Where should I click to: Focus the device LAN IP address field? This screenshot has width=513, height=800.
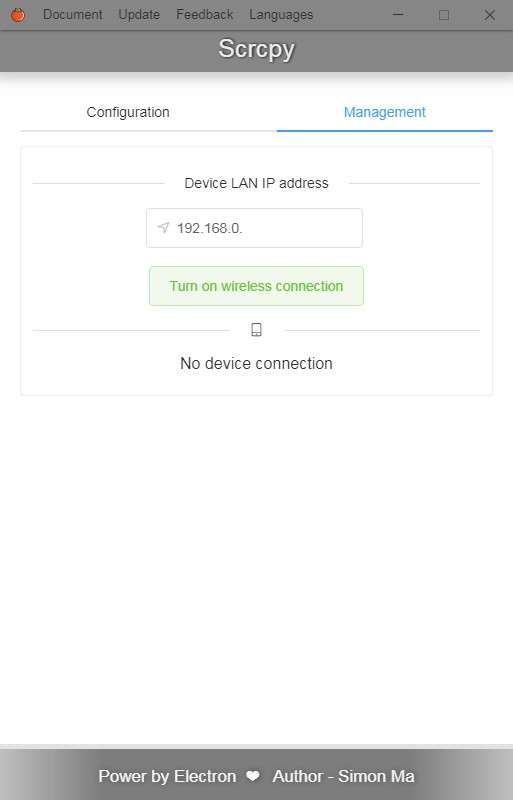click(x=254, y=228)
